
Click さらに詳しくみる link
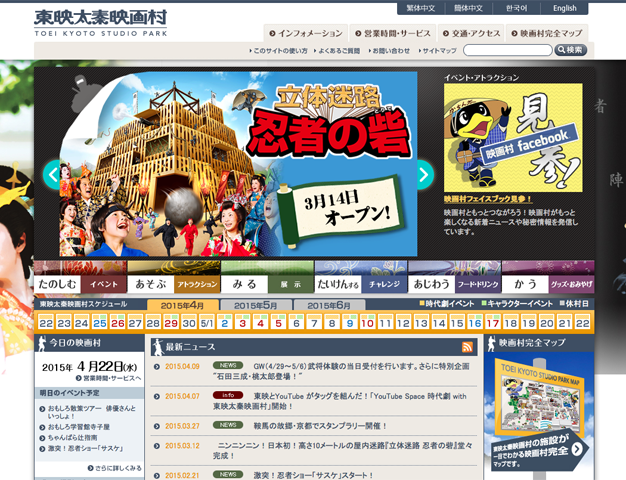[x=115, y=468]
